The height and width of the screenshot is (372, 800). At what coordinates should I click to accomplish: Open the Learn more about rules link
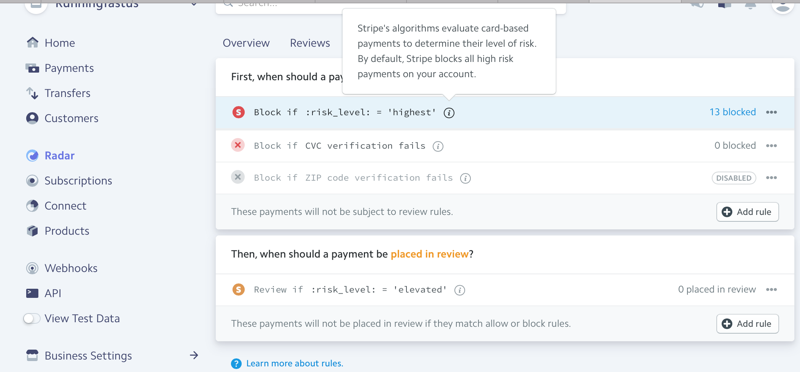(x=294, y=363)
